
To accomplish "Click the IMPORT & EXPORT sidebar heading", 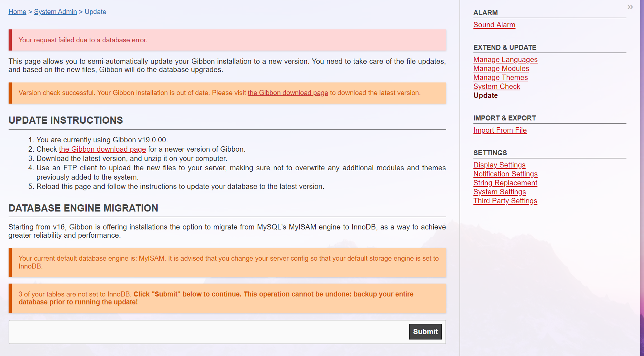I will click(504, 118).
